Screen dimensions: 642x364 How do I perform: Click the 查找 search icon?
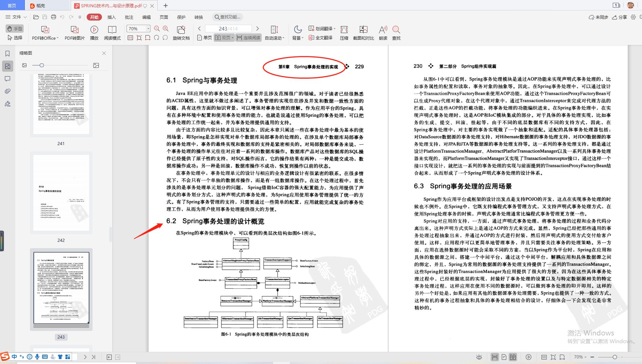tap(396, 29)
